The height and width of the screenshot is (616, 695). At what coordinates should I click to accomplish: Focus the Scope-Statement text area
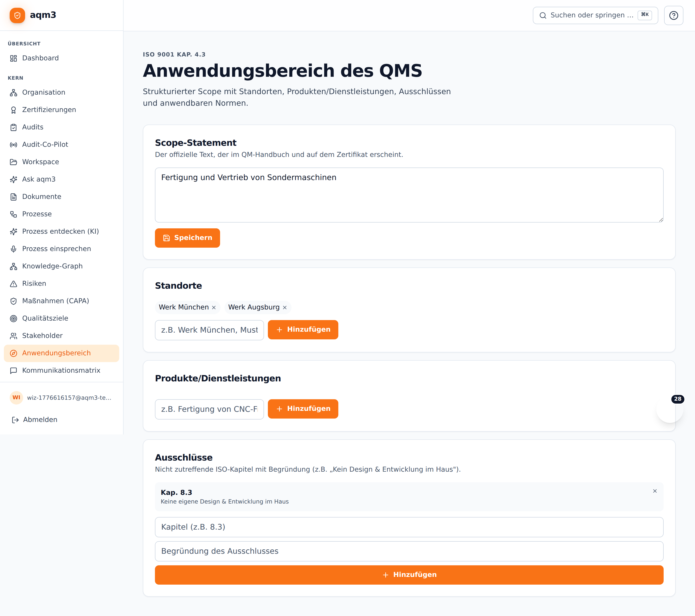pos(409,195)
